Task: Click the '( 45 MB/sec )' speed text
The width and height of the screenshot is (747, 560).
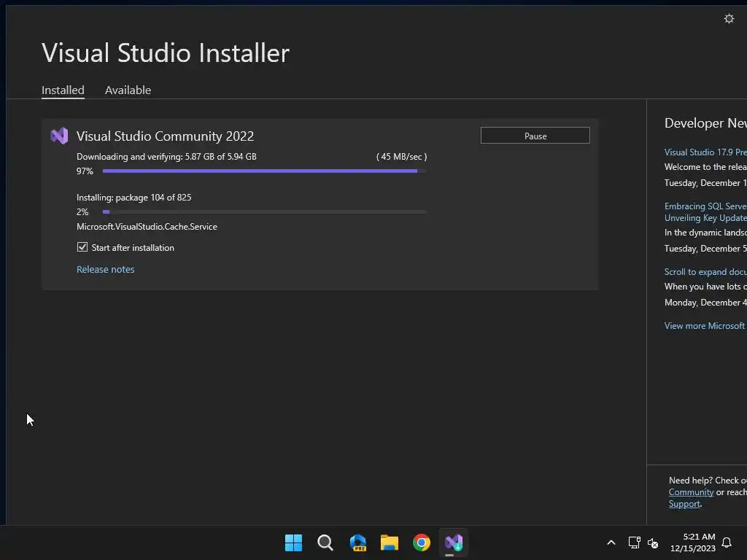Action: click(x=402, y=157)
